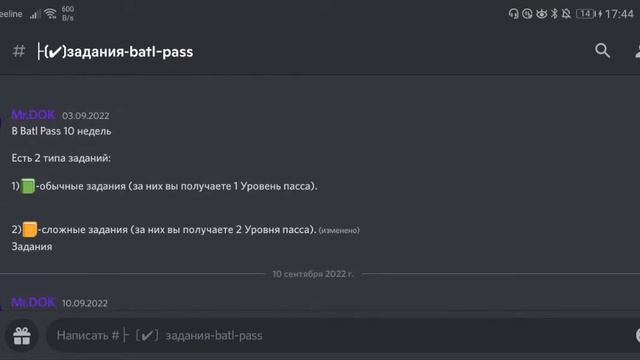640x360 pixels.
Task: Tap the 17:44 clock in status bar
Action: point(619,14)
